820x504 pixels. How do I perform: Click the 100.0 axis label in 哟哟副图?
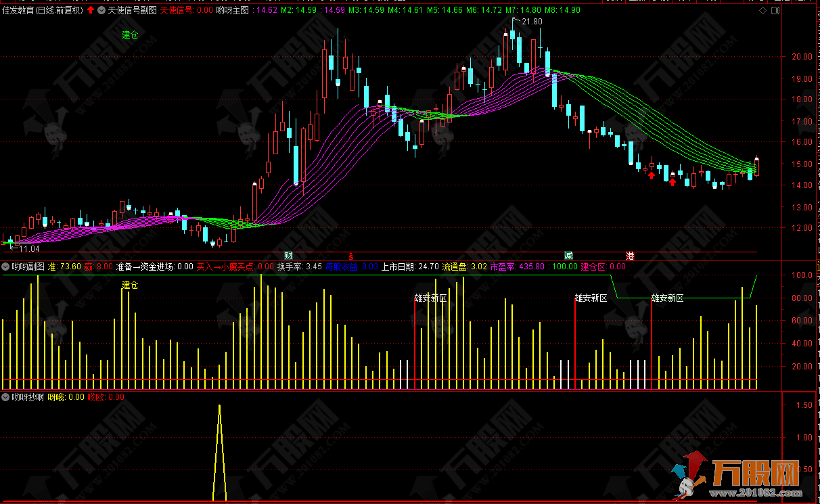802,275
